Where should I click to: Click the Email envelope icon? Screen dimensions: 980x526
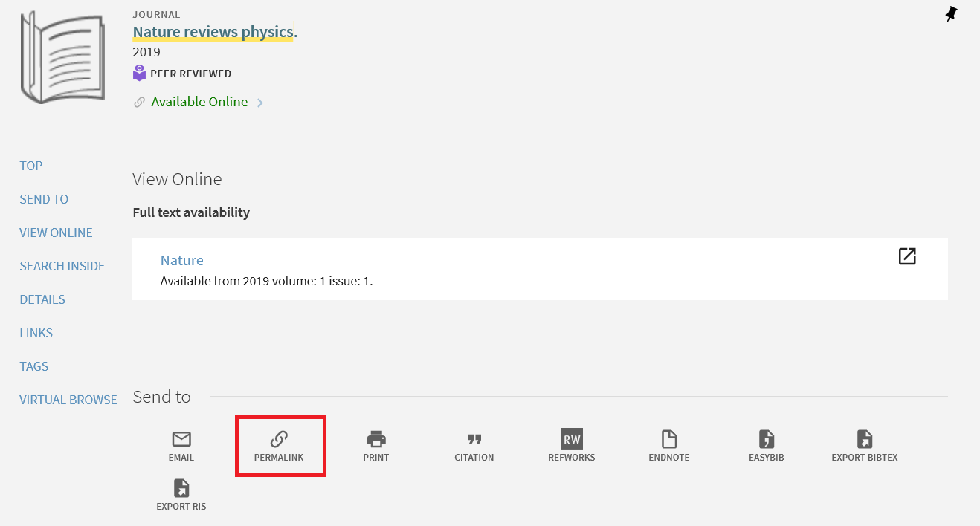[181, 439]
